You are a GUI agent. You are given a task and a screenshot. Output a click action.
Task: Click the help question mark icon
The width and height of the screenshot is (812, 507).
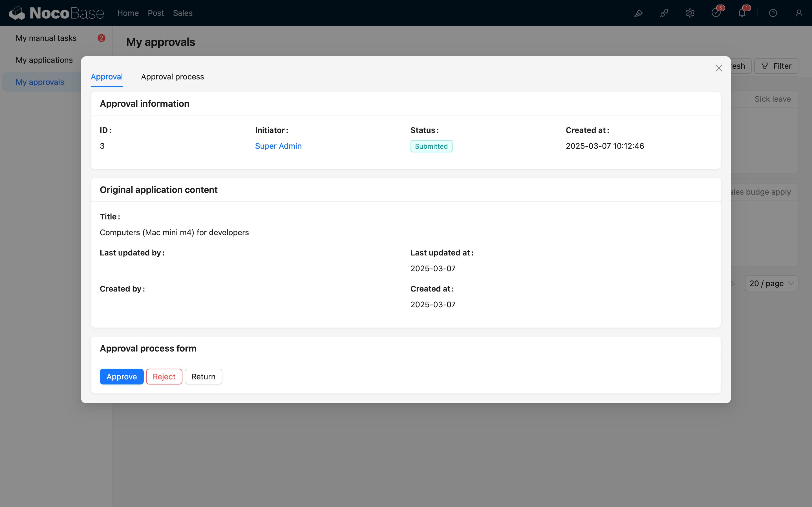coord(773,13)
